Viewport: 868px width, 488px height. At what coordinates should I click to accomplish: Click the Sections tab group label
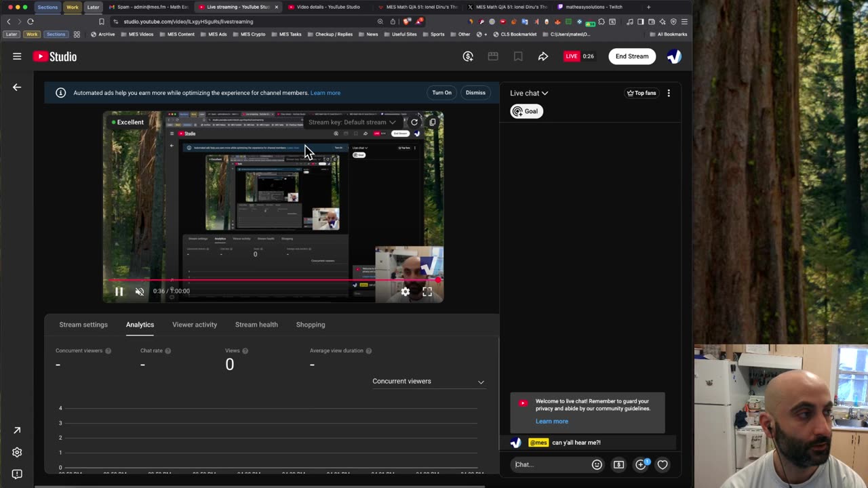(47, 7)
